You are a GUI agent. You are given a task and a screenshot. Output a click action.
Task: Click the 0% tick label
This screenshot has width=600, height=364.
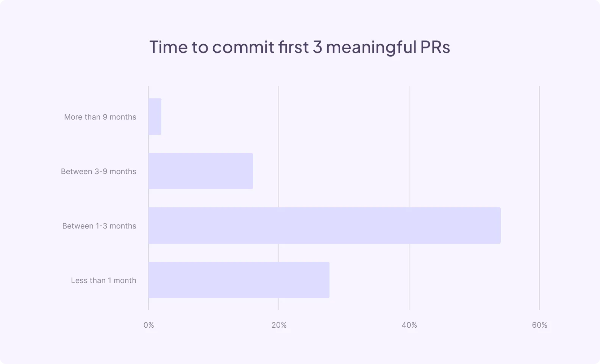coord(149,325)
